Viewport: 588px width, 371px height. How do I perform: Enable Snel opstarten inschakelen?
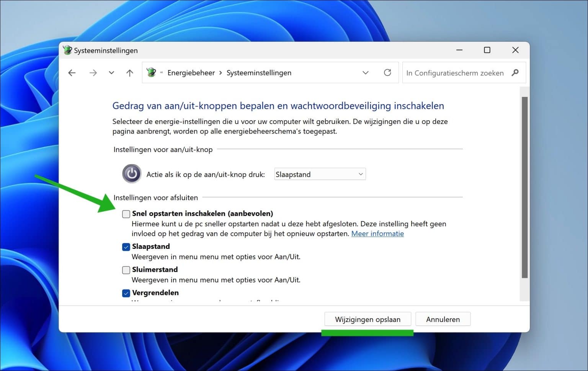tap(126, 214)
